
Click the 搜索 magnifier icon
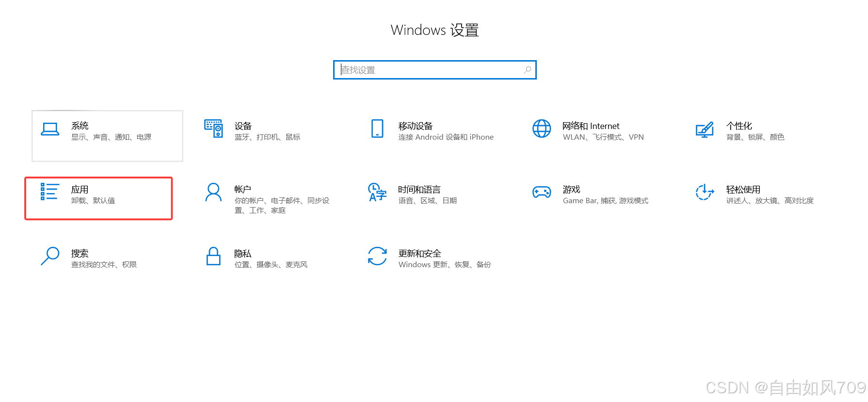click(50, 256)
